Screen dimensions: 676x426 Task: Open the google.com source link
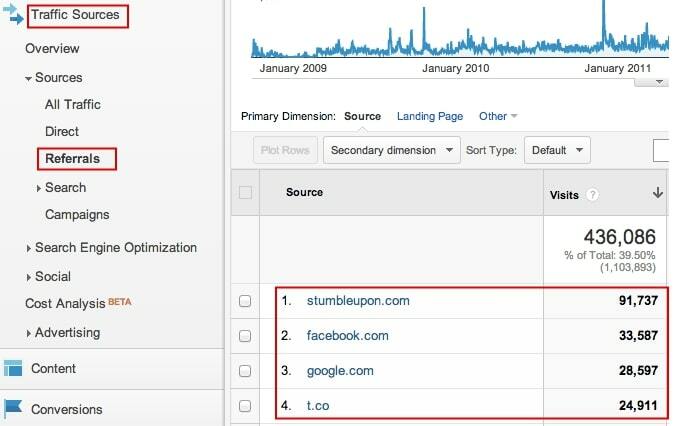point(340,371)
